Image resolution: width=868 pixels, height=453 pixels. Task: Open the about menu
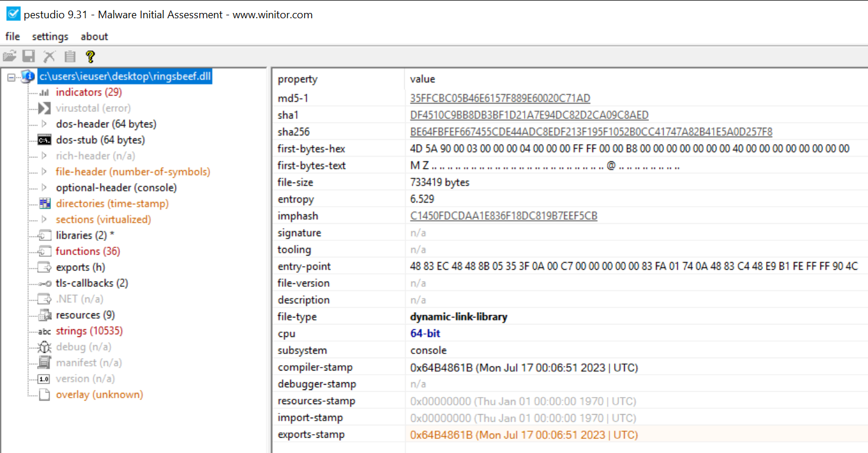[94, 37]
